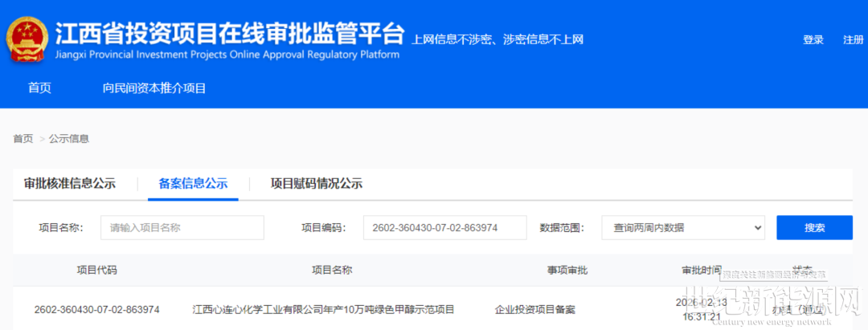This screenshot has width=868, height=330.
Task: Open the 登录 login link
Action: (x=813, y=40)
